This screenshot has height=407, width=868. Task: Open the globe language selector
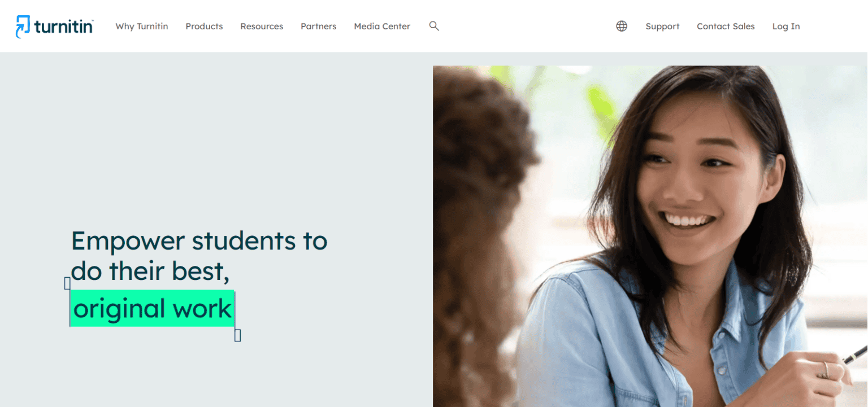pos(622,26)
